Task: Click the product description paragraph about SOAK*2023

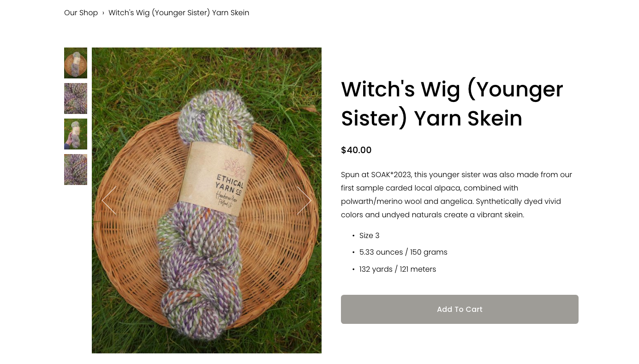Action: pos(457,195)
